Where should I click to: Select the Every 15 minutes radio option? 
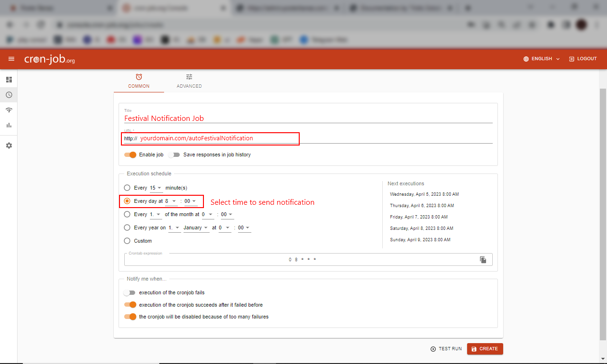127,188
